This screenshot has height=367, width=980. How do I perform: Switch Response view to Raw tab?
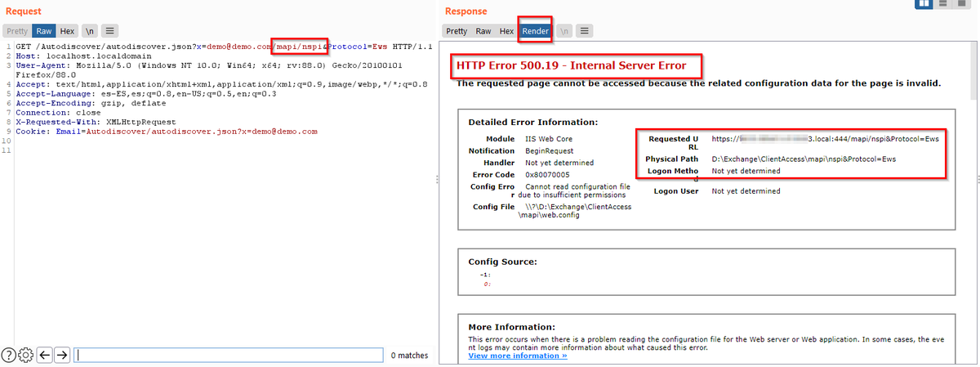(x=483, y=31)
